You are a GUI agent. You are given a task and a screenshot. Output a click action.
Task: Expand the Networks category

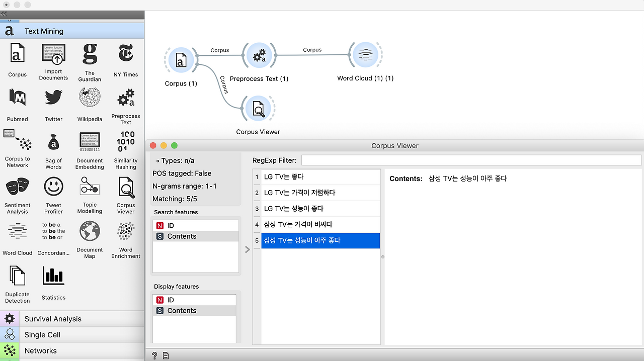[72, 351]
